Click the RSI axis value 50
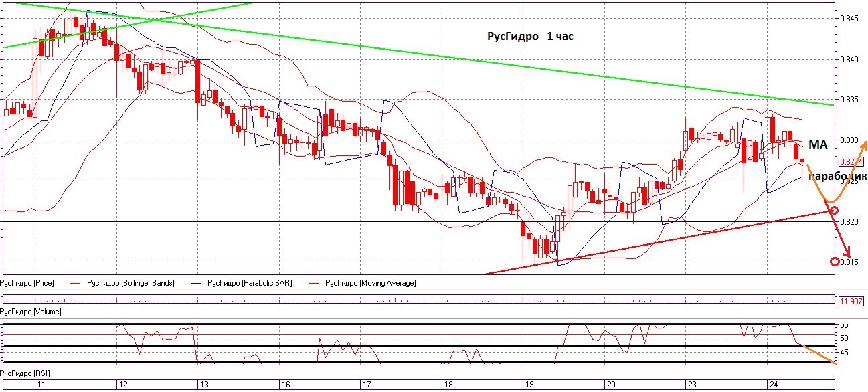This screenshot has width=868, height=392. point(845,338)
